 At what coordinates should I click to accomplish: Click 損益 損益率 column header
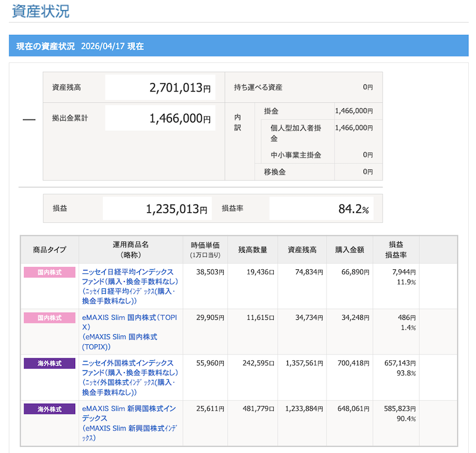pyautogui.click(x=396, y=250)
